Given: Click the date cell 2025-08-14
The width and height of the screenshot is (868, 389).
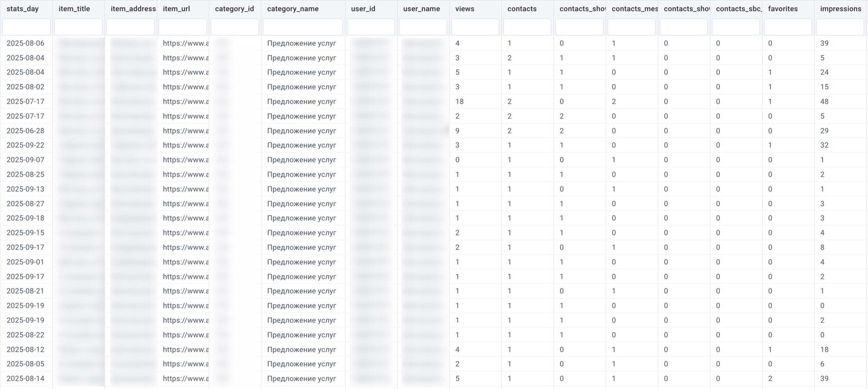Looking at the screenshot, I should pyautogui.click(x=25, y=379).
